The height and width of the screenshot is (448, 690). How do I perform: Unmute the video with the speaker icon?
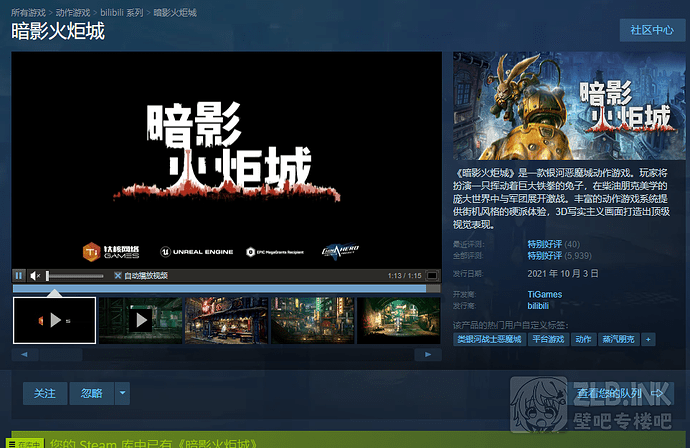pos(35,275)
